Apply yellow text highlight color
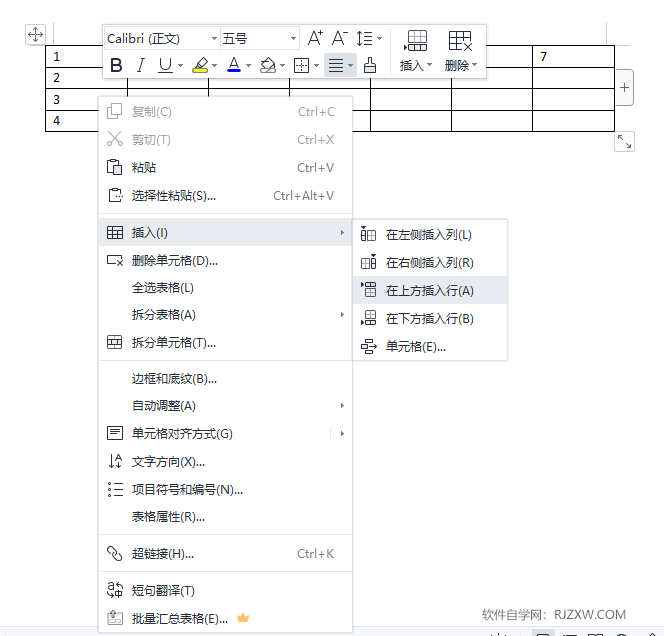This screenshot has width=664, height=636. tap(200, 66)
